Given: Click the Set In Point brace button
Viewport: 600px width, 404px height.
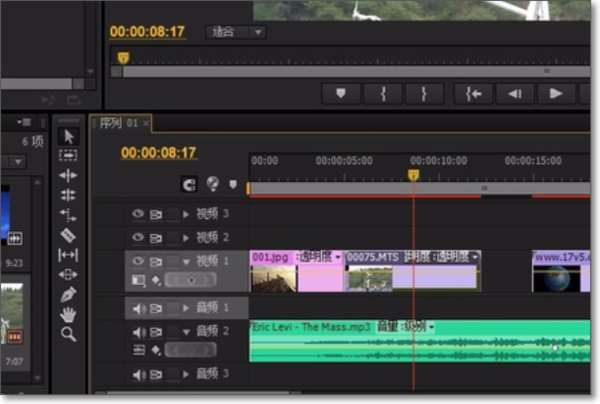Looking at the screenshot, I should click(x=383, y=93).
